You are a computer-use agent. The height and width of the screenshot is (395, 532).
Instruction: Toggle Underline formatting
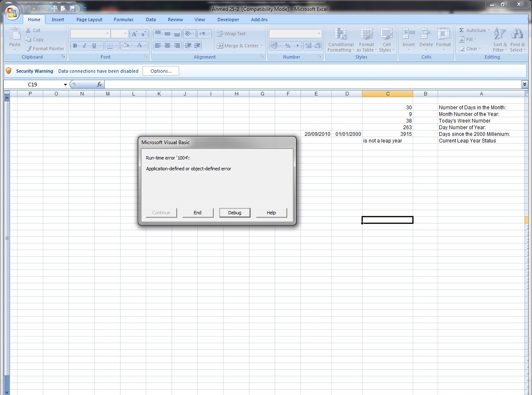(94, 46)
